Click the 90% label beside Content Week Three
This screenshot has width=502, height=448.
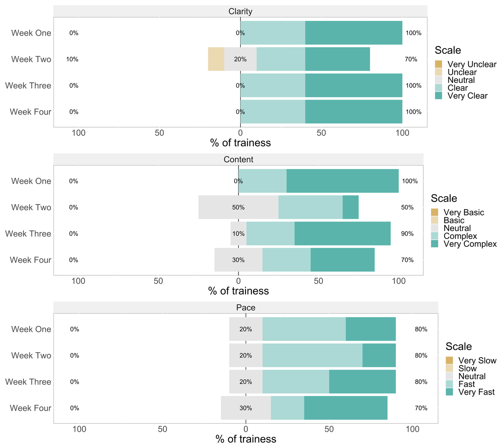[407, 234]
